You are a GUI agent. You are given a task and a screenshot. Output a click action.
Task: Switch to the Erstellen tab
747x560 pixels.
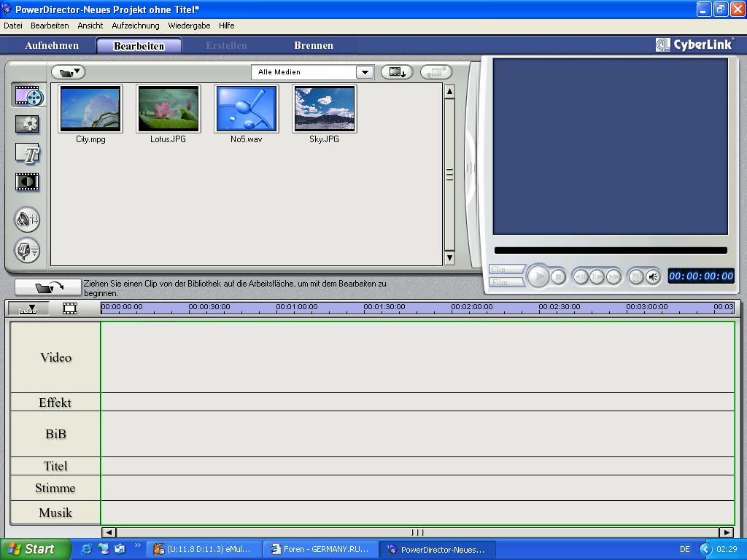226,46
